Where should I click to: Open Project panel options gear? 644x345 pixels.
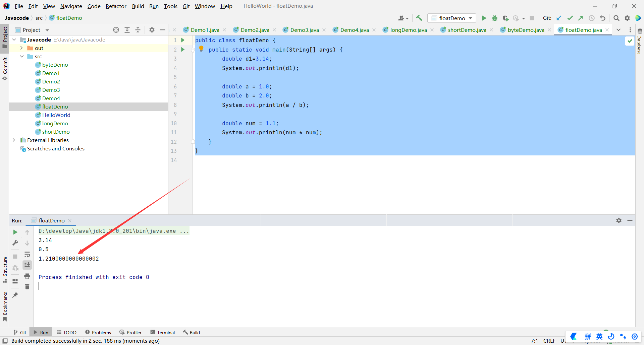point(152,30)
